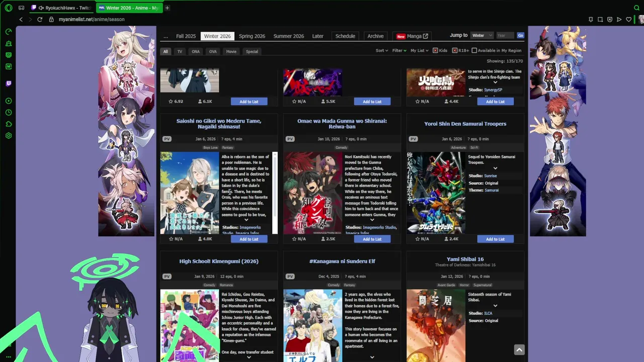644x362 pixels.
Task: Open History clock icon in sidebar
Action: (9, 113)
